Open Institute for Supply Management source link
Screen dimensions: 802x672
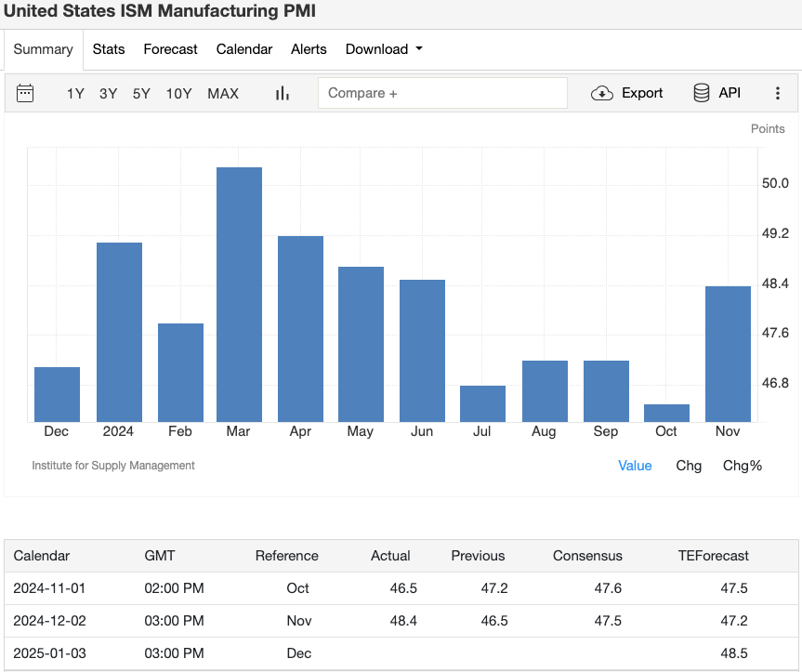pyautogui.click(x=113, y=465)
